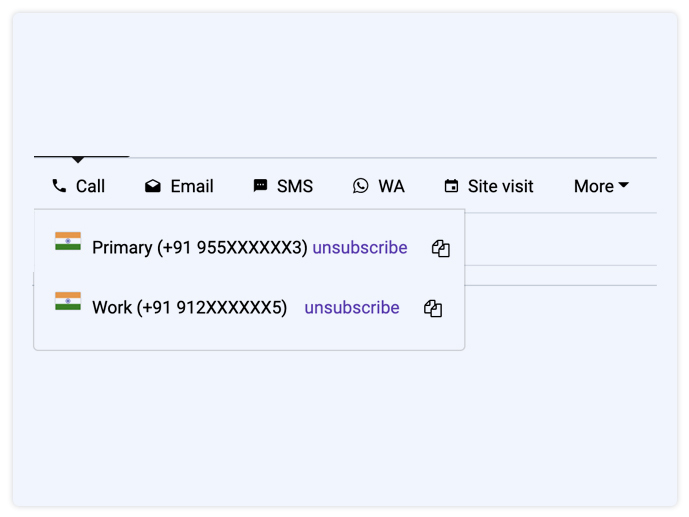This screenshot has height=517, width=689.
Task: Click the WhatsApp logo icon
Action: [x=360, y=186]
